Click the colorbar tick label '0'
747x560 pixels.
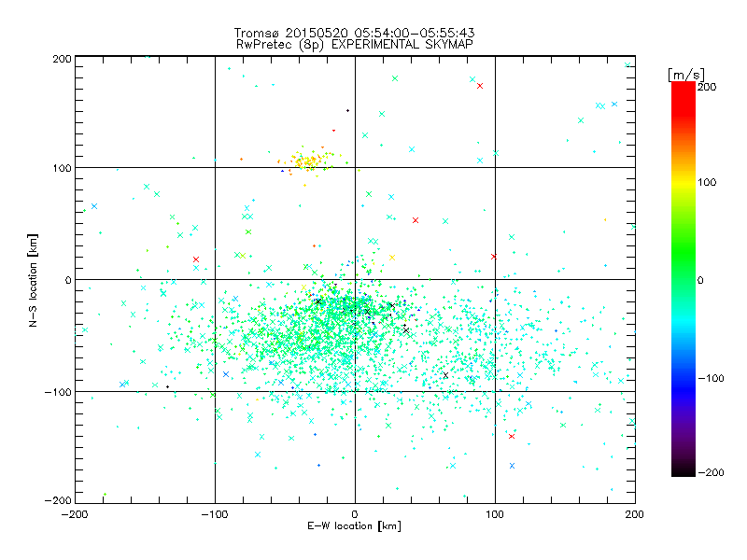[700, 280]
